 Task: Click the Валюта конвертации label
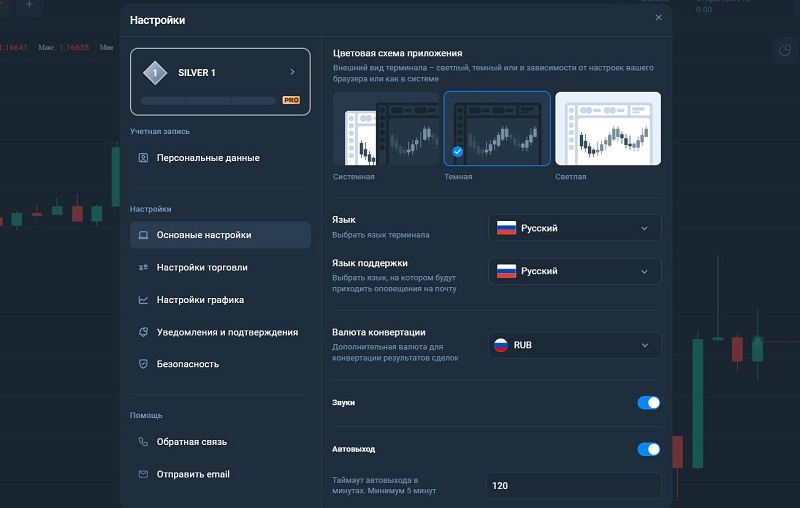(379, 332)
